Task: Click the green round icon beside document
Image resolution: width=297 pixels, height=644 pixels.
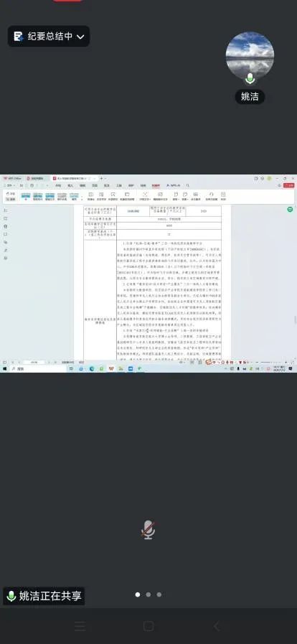Action: click(290, 210)
